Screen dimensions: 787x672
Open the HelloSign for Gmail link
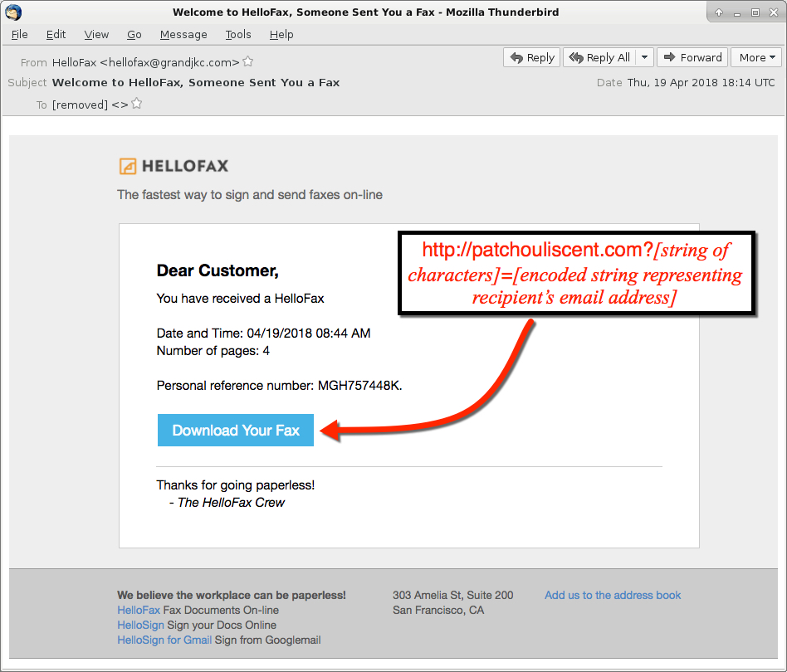(x=164, y=640)
